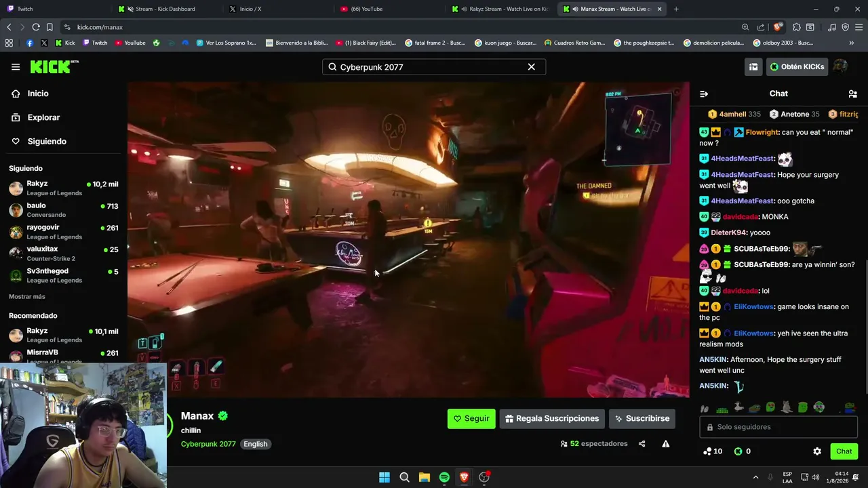
Task: Expand followed channels with Mostrar más
Action: point(27,296)
